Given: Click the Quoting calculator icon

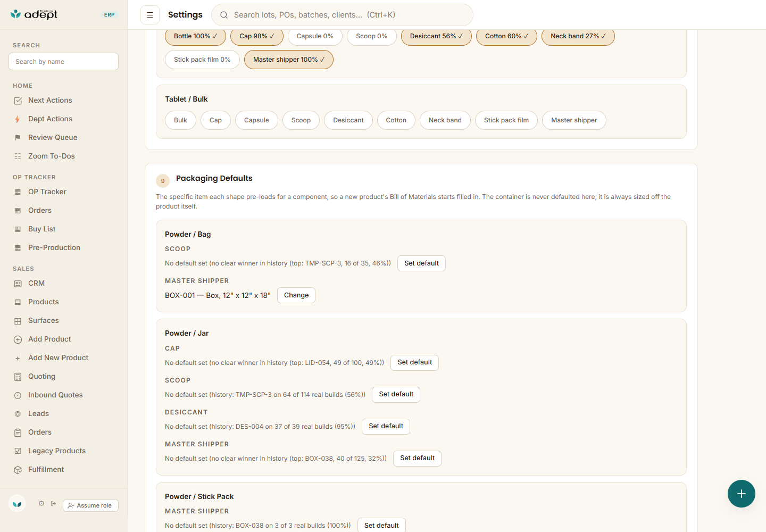Looking at the screenshot, I should [x=18, y=377].
